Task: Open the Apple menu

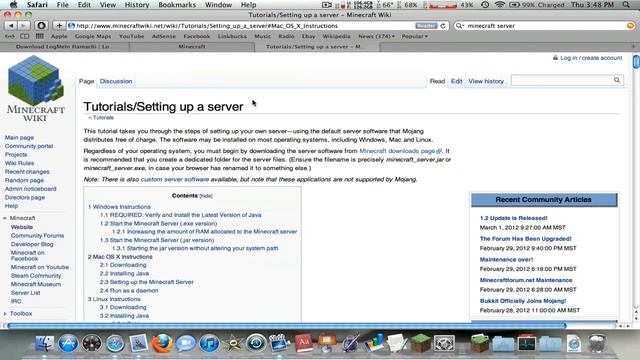Action: point(13,5)
